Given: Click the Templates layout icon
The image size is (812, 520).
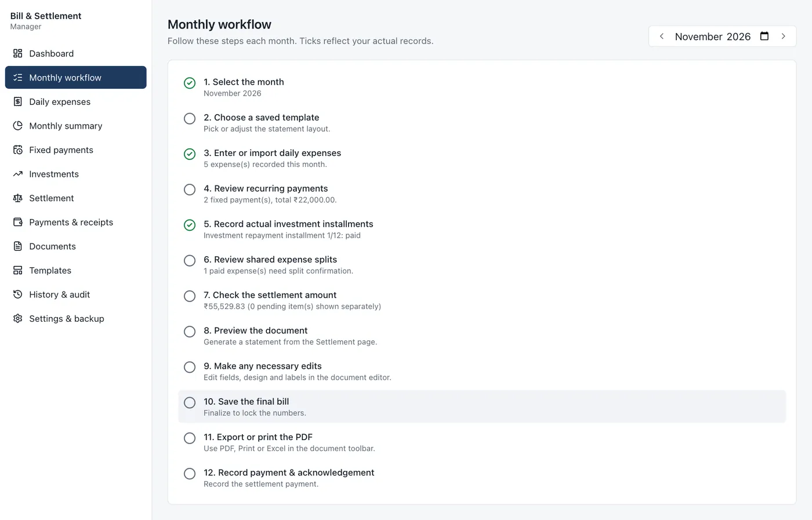Looking at the screenshot, I should 18,270.
